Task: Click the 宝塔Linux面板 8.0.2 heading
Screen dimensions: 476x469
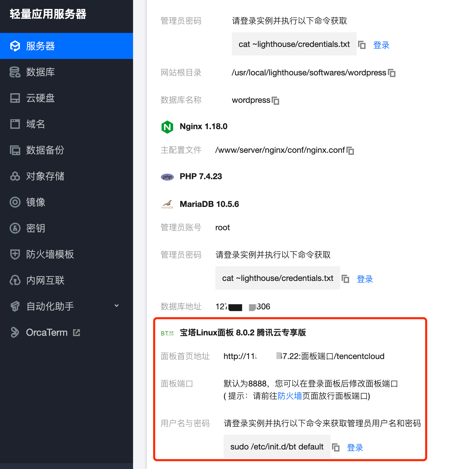Action: (x=243, y=333)
